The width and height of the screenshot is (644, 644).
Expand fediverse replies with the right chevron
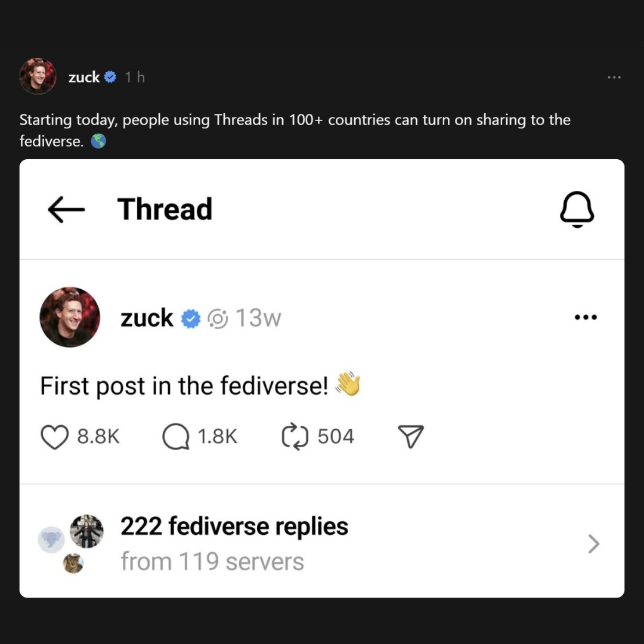[593, 543]
